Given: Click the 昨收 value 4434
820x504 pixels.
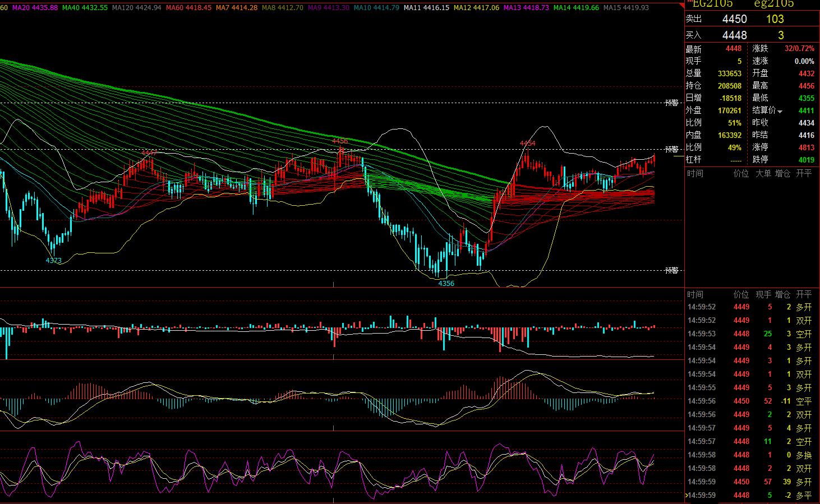Looking at the screenshot, I should (806, 123).
